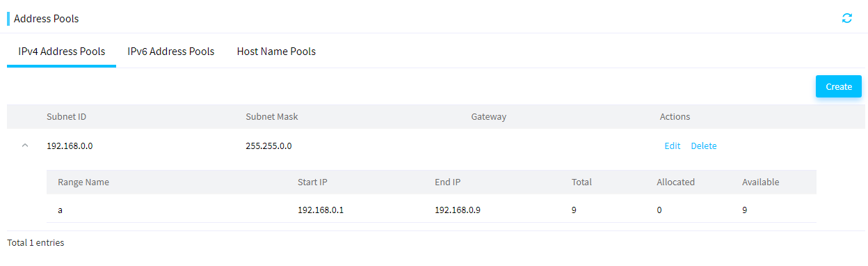868x266 pixels.
Task: Delete the 192.168.0.0 subnet
Action: click(x=703, y=146)
